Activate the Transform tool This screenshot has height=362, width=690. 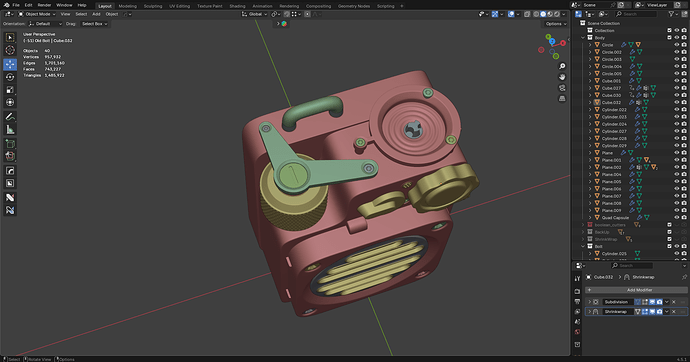click(x=10, y=102)
